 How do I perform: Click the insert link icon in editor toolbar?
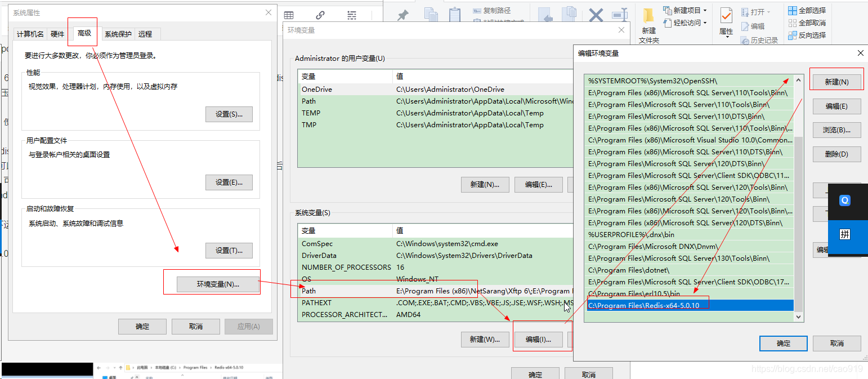[320, 15]
